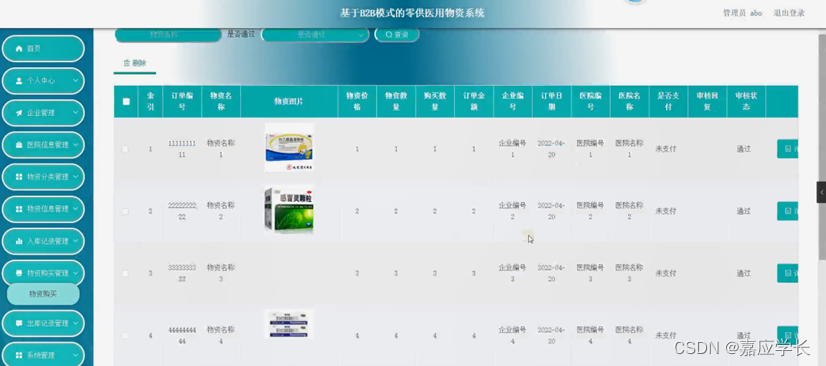Click 通过 review status in row 2
The height and width of the screenshot is (366, 826).
point(743,211)
